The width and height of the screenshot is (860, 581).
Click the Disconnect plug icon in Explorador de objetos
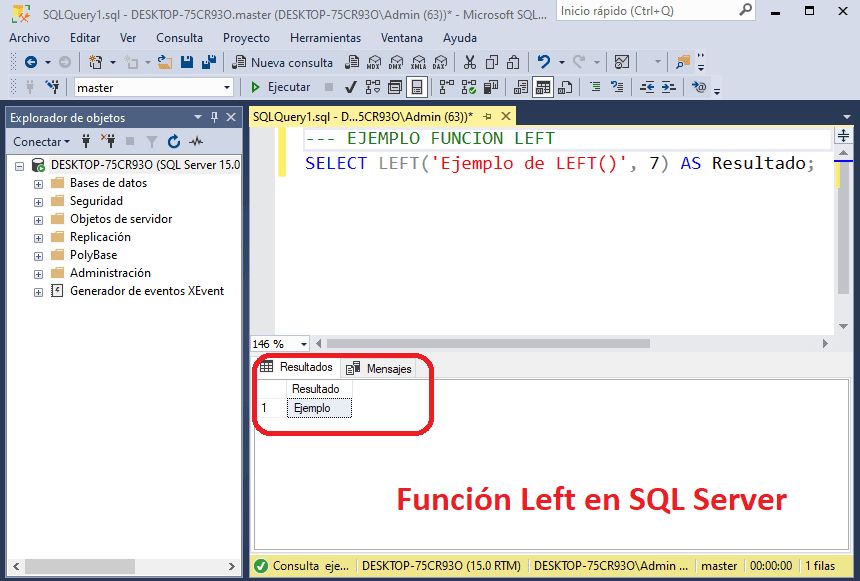pyautogui.click(x=109, y=142)
